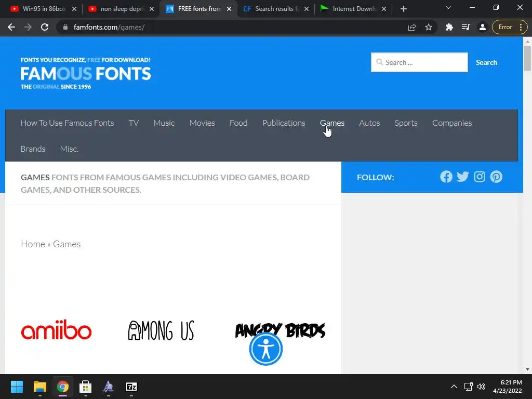This screenshot has height=399, width=532.
Task: Reload the famfonts page
Action: click(x=45, y=27)
